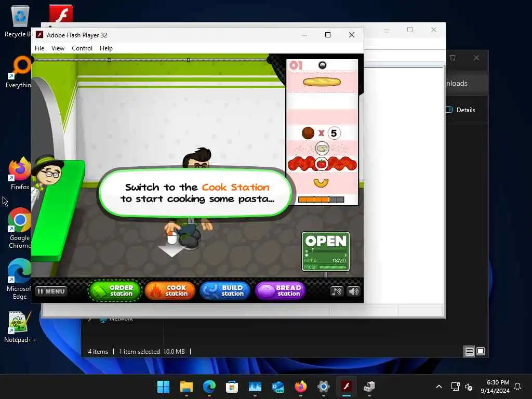This screenshot has height=399, width=532.
Task: Click the tutorial speech bubble about Cook Station
Action: coord(195,193)
